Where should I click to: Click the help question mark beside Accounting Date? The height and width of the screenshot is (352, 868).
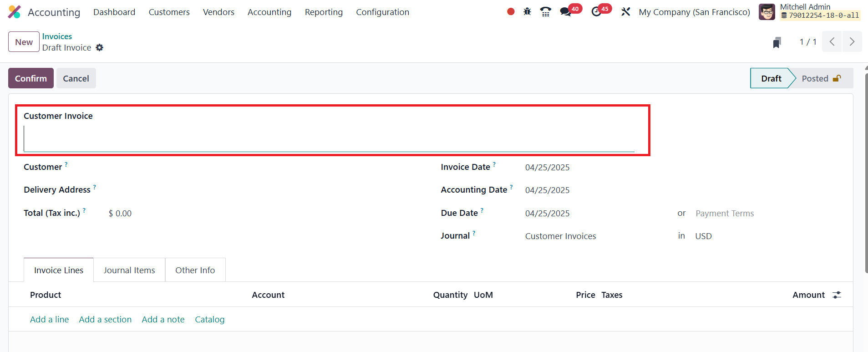511,187
